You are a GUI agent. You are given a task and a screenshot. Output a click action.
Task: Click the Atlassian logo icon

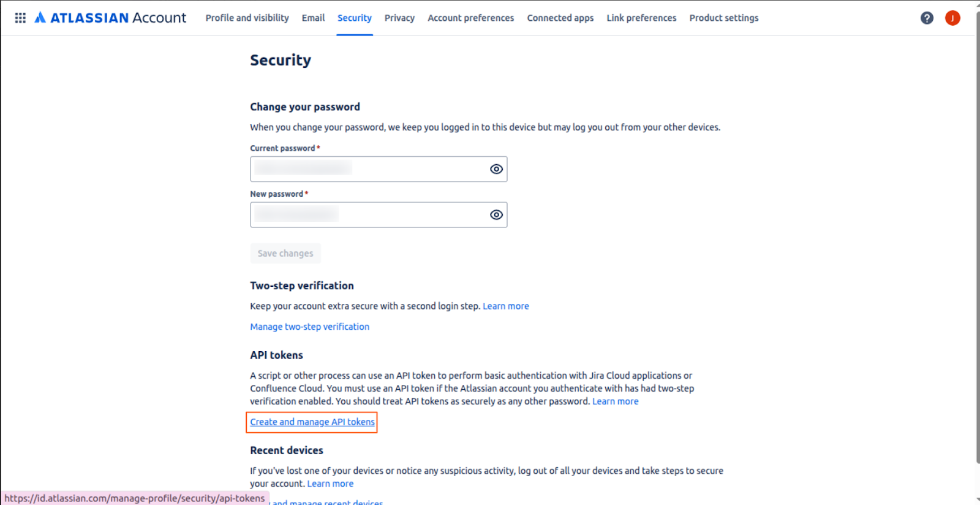40,17
